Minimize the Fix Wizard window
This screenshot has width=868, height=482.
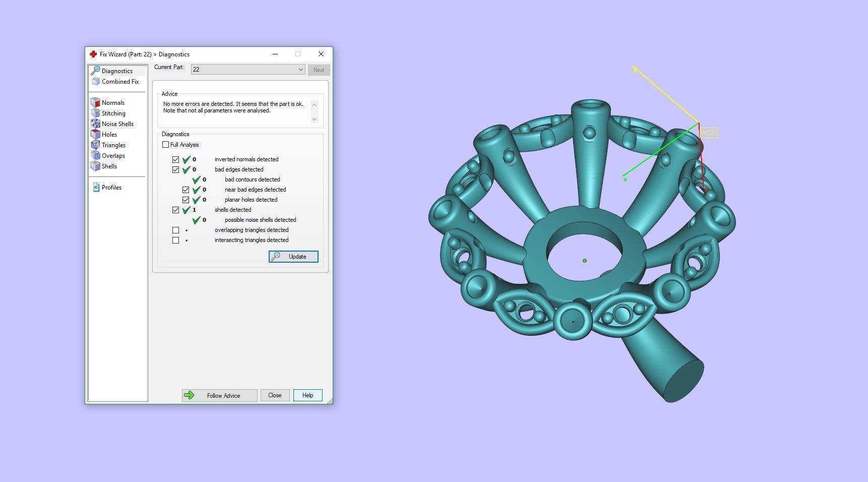click(275, 54)
